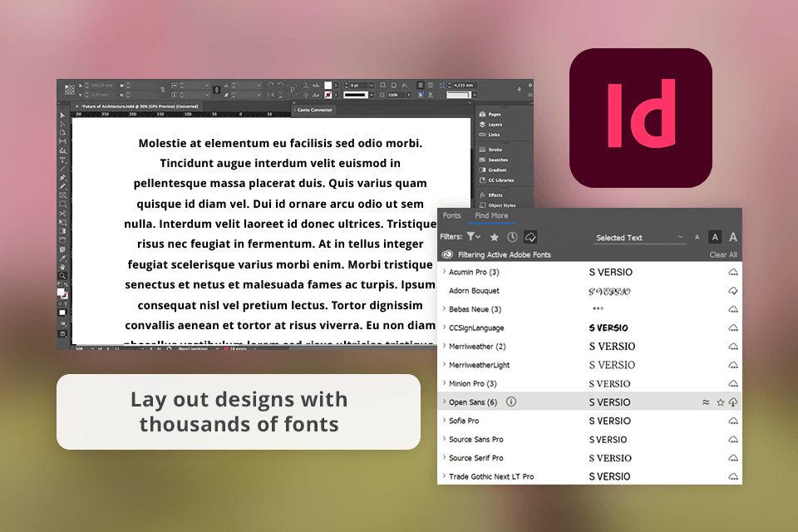
Task: Select the Rectangle Frame tool
Action: click(62, 195)
